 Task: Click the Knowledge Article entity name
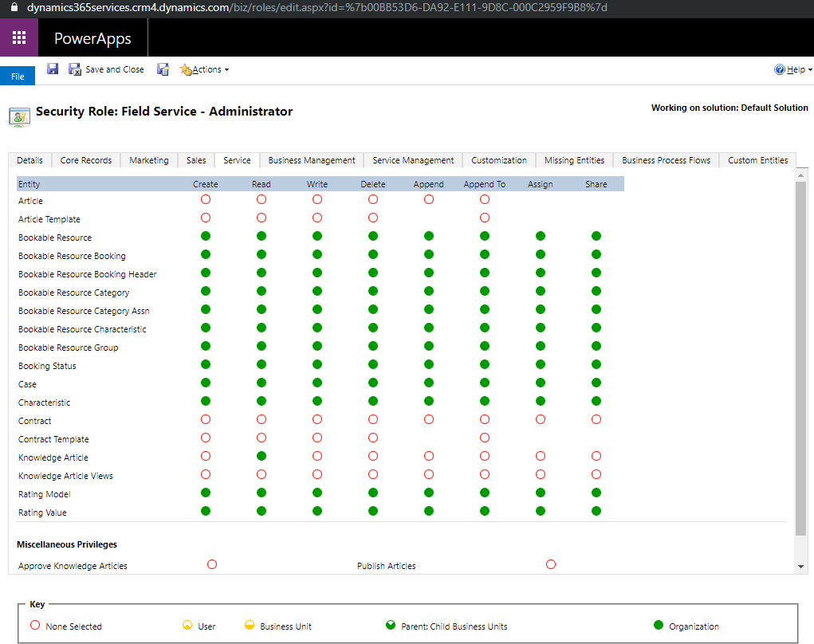click(53, 457)
